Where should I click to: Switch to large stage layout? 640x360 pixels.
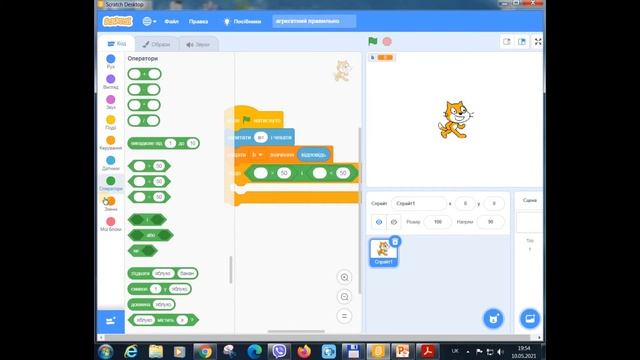coord(522,42)
